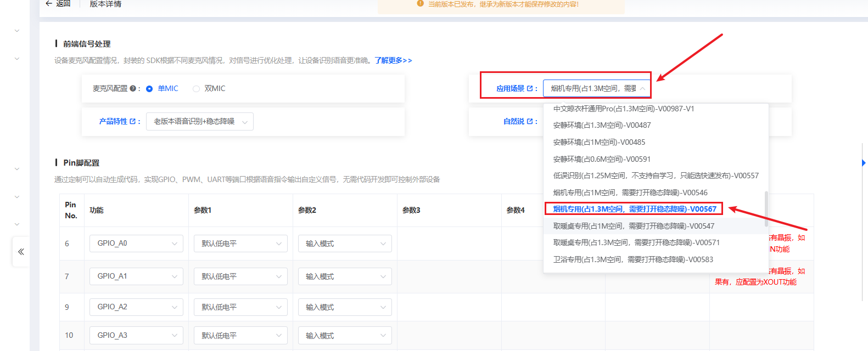Click the warning icon in the top notice

[421, 4]
